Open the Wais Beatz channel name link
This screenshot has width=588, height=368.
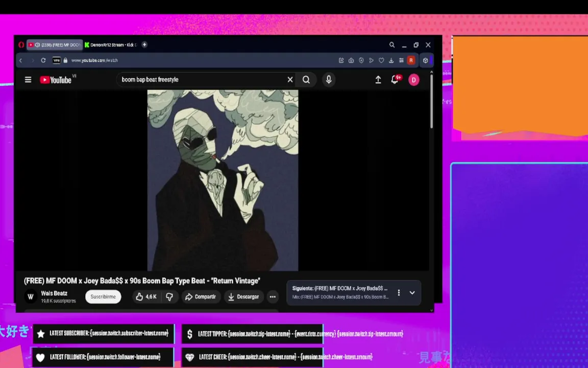click(54, 293)
